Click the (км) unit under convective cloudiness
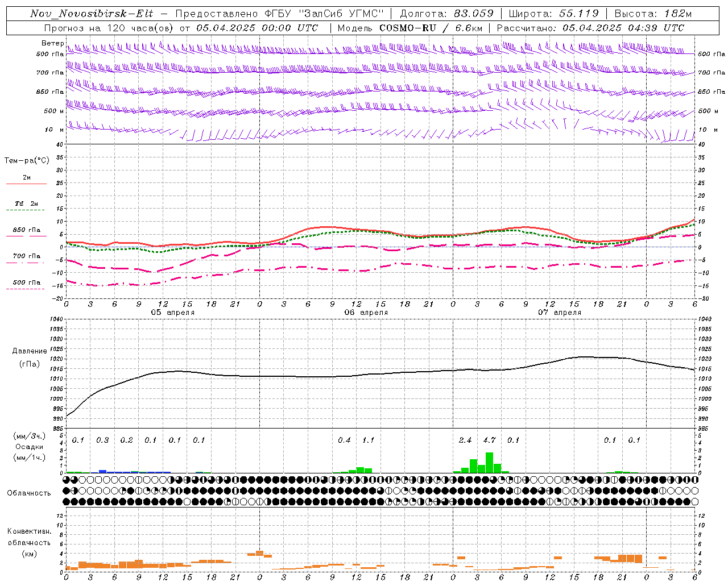The width and height of the screenshot is (728, 582). pyautogui.click(x=29, y=554)
